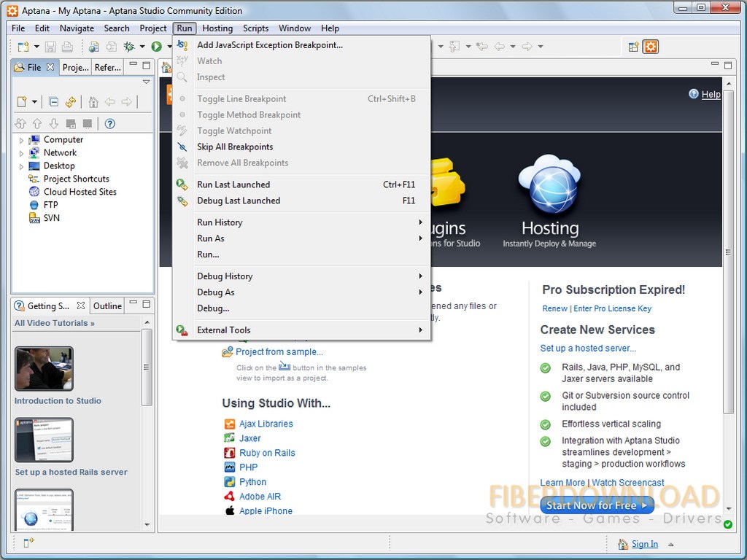Viewport: 747px width, 560px height.
Task: Collapse all items in the File view
Action: pos(54,101)
